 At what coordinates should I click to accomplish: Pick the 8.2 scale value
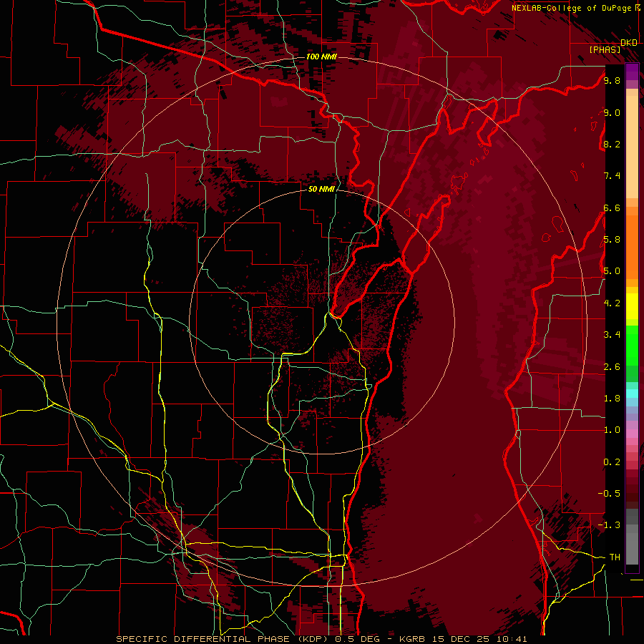[612, 144]
